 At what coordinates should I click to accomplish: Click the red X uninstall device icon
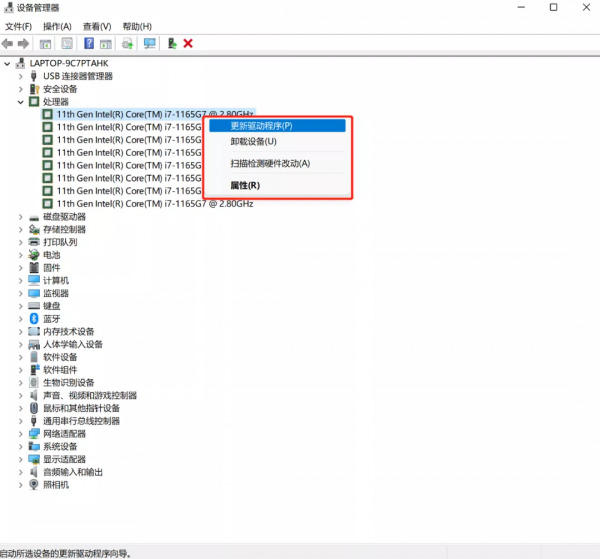188,44
